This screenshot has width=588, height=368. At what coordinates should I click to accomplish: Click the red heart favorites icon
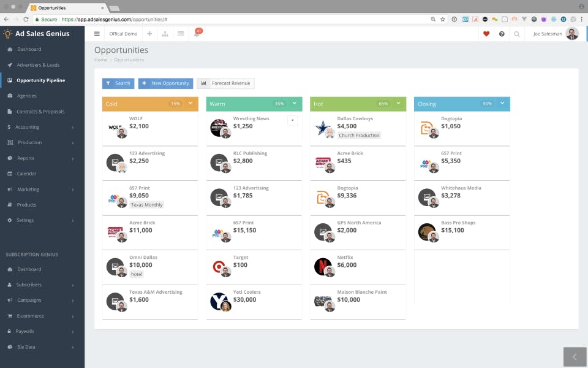[x=486, y=34]
